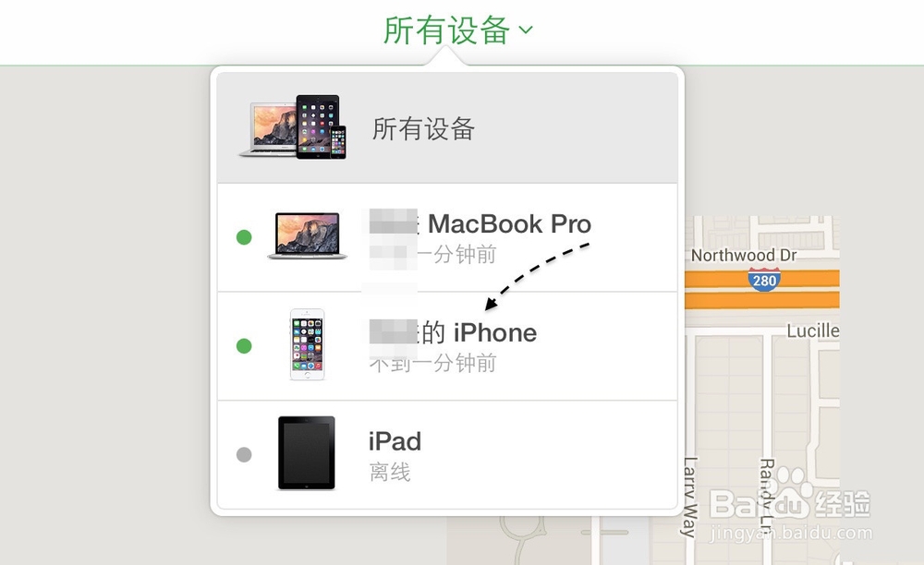Choose the iPhone entry in list
Screen dimensions: 924x565
tap(447, 346)
